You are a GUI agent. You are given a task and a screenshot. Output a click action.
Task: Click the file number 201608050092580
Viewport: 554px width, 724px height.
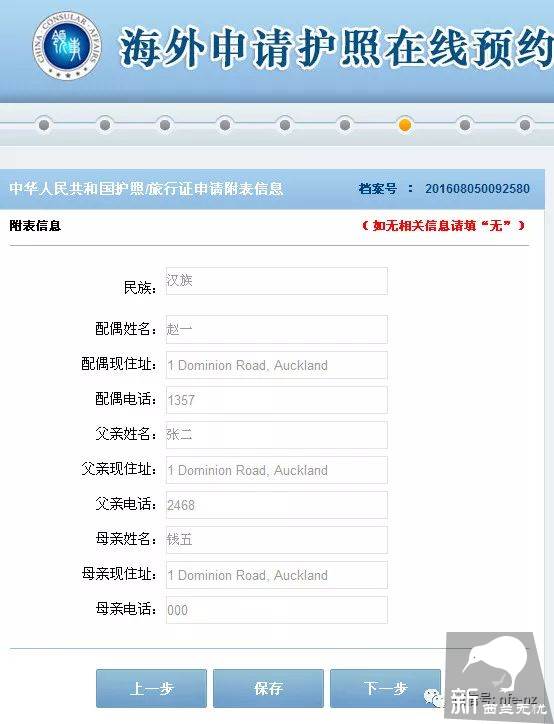pyautogui.click(x=477, y=188)
